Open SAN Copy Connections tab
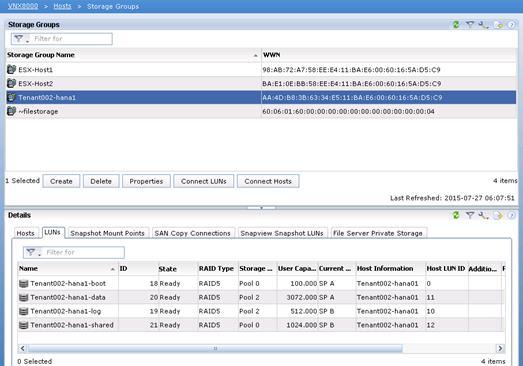 click(193, 233)
